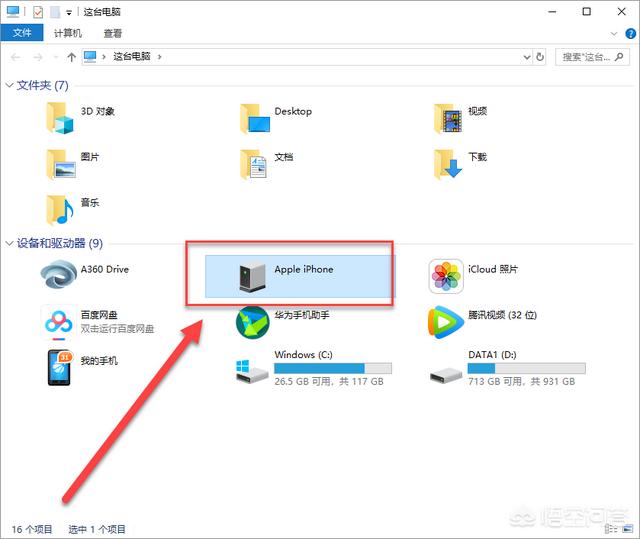
Task: Select the 百度网盘 icon
Action: (59, 322)
